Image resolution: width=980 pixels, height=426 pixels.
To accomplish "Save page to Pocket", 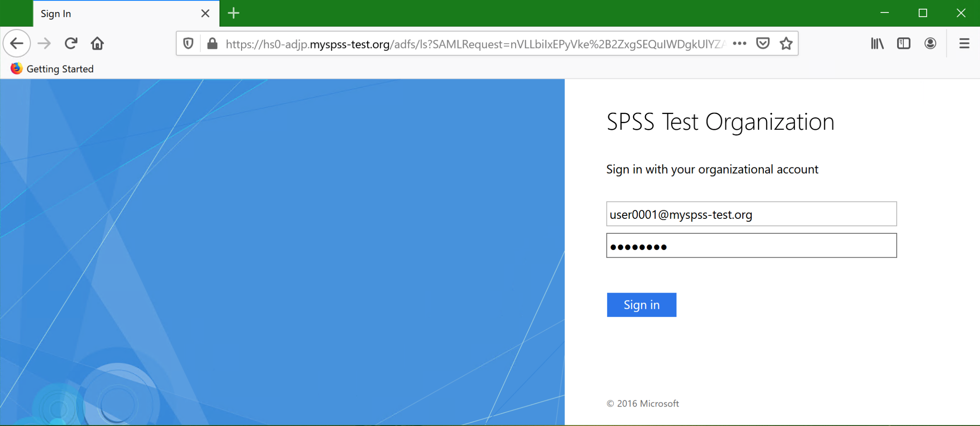I will click(763, 44).
